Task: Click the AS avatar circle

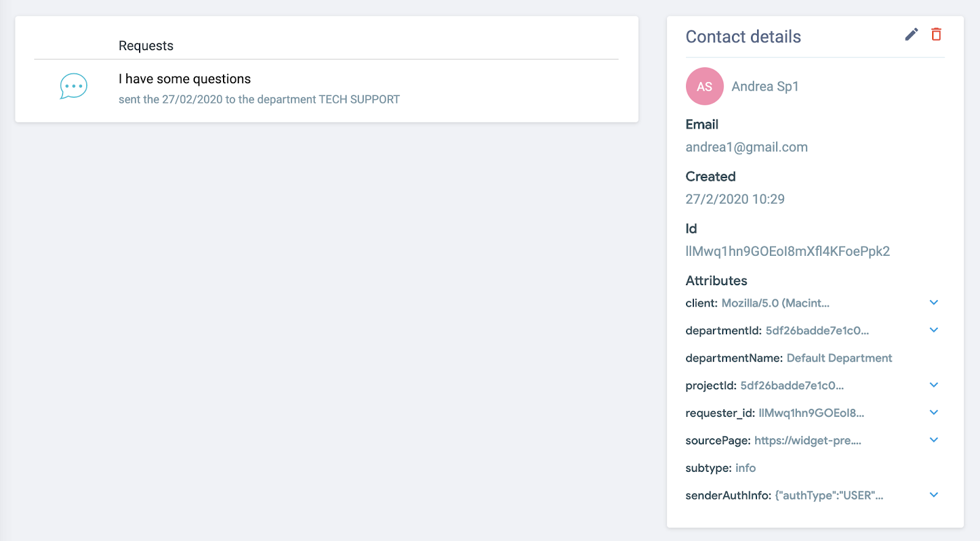Action: tap(704, 86)
